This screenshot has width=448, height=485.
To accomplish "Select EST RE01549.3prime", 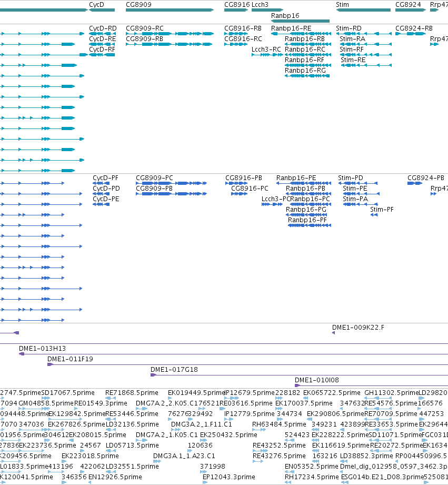I will [101, 403].
